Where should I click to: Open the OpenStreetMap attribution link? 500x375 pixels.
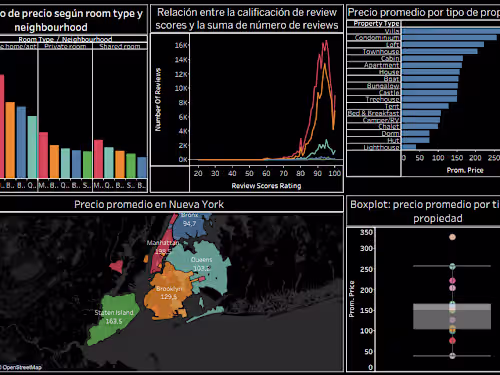tap(22, 367)
